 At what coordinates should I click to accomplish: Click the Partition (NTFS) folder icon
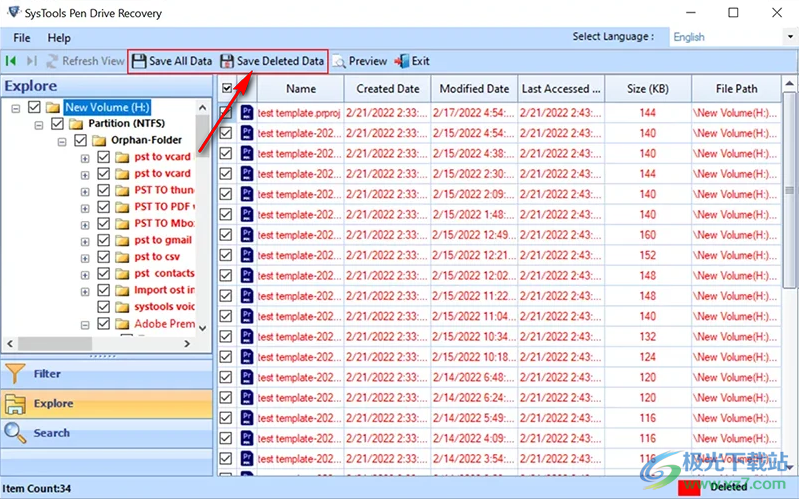coord(76,124)
